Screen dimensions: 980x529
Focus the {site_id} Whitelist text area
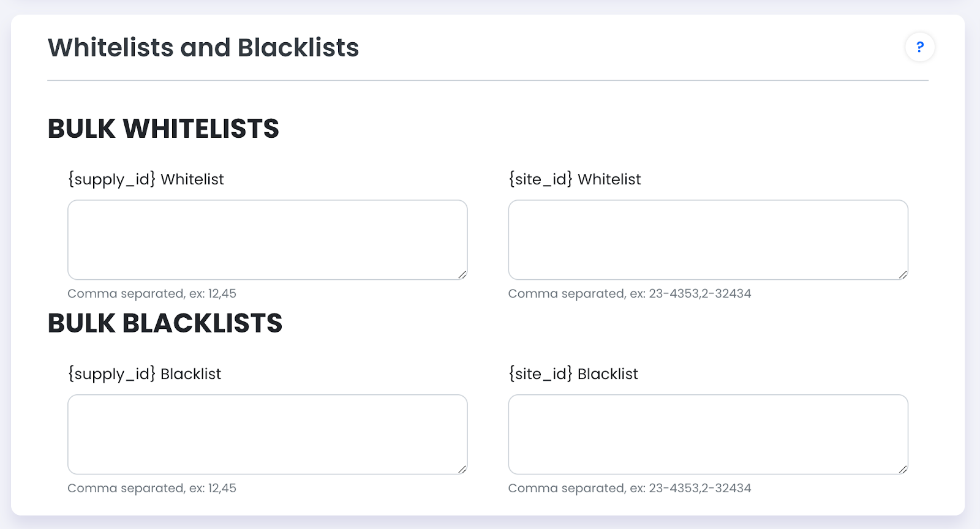pos(707,239)
